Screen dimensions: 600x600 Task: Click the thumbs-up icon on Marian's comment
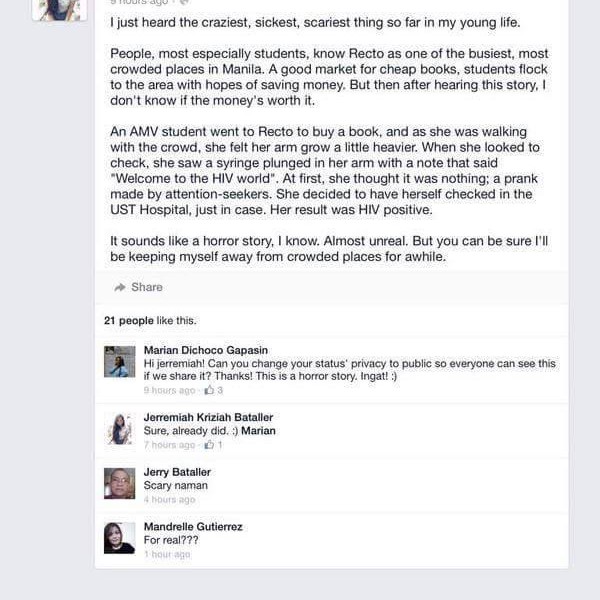click(x=209, y=390)
